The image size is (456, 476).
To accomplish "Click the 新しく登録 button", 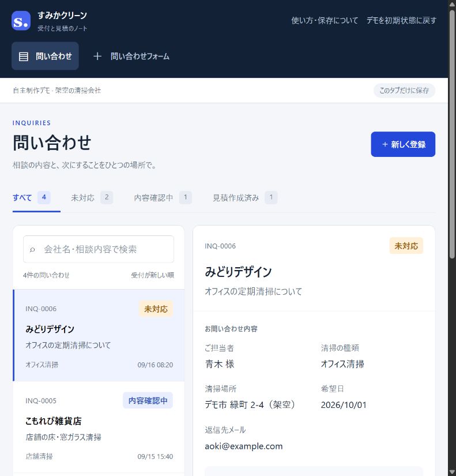I will (x=403, y=144).
